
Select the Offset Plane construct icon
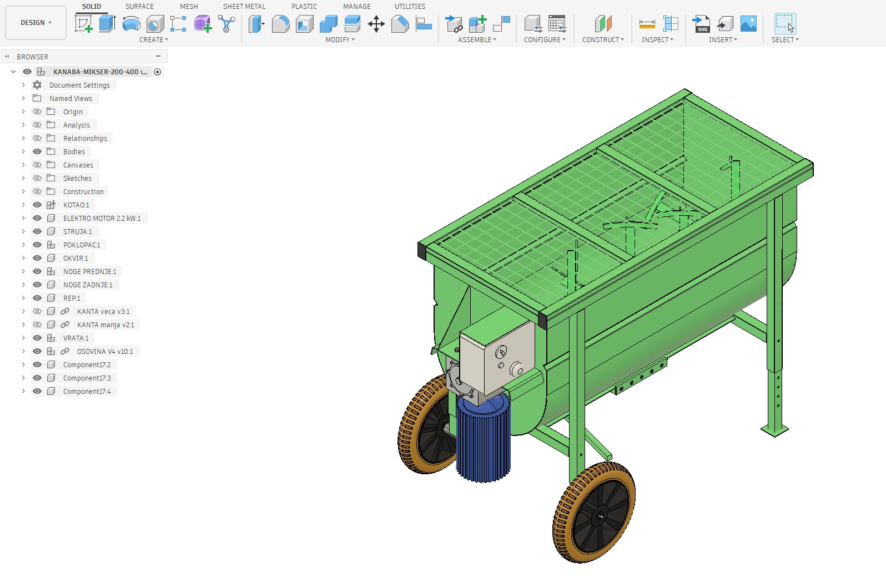pos(603,24)
